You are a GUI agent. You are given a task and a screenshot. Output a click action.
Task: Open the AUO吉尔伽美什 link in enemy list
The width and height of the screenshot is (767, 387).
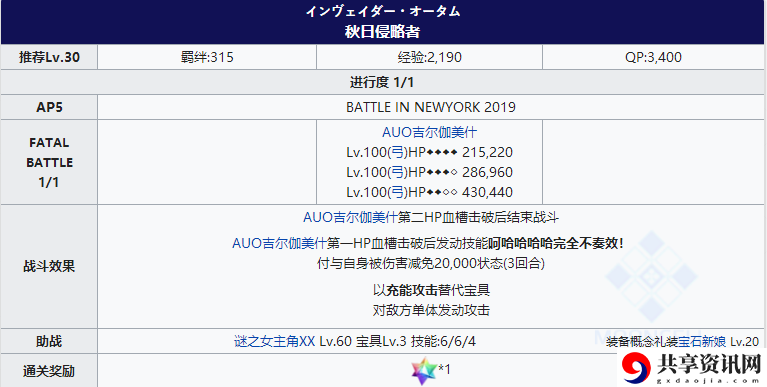pos(429,132)
